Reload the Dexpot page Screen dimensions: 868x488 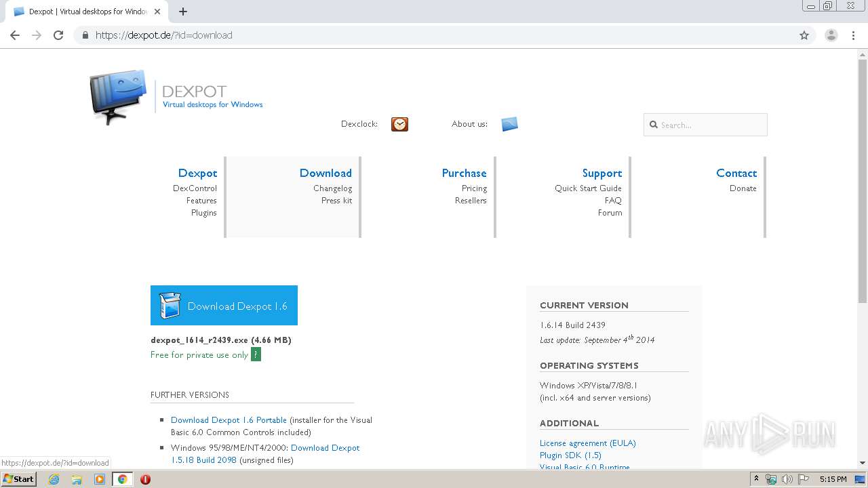click(58, 35)
